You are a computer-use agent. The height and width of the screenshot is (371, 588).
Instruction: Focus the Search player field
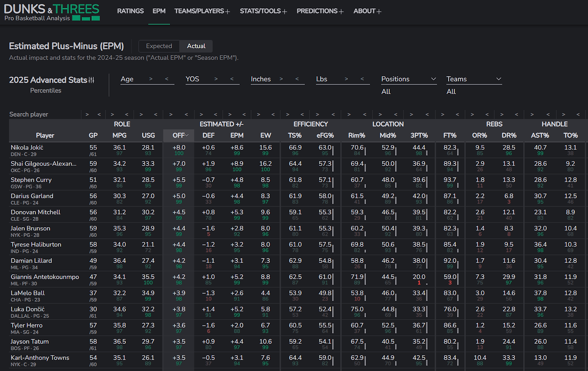click(x=44, y=114)
